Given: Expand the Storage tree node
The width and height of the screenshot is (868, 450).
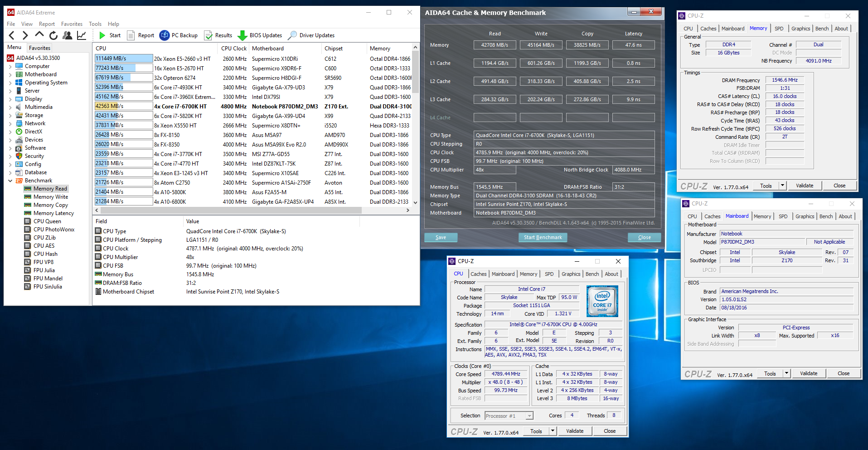Looking at the screenshot, I should tap(10, 115).
